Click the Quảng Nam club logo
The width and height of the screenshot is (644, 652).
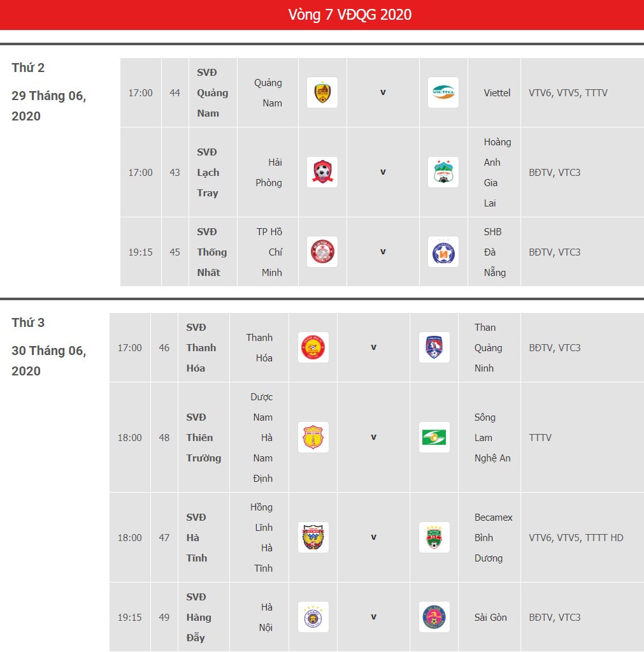click(x=322, y=92)
